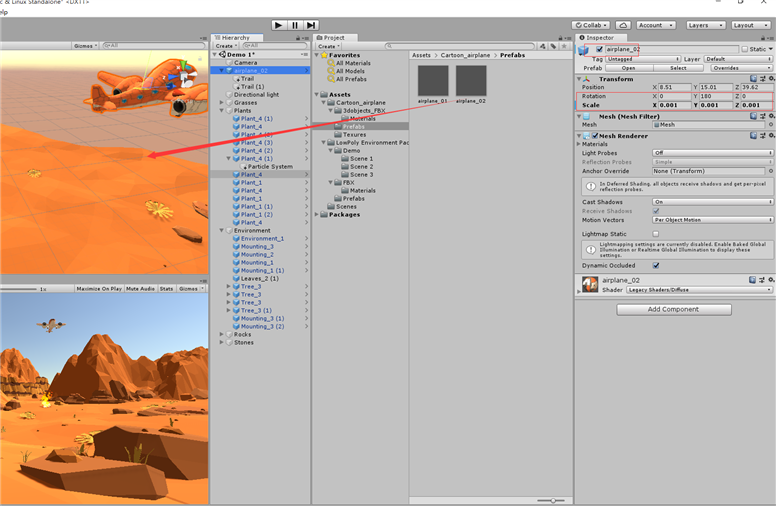Disable the Mesh Renderer component checkbox

tap(595, 136)
